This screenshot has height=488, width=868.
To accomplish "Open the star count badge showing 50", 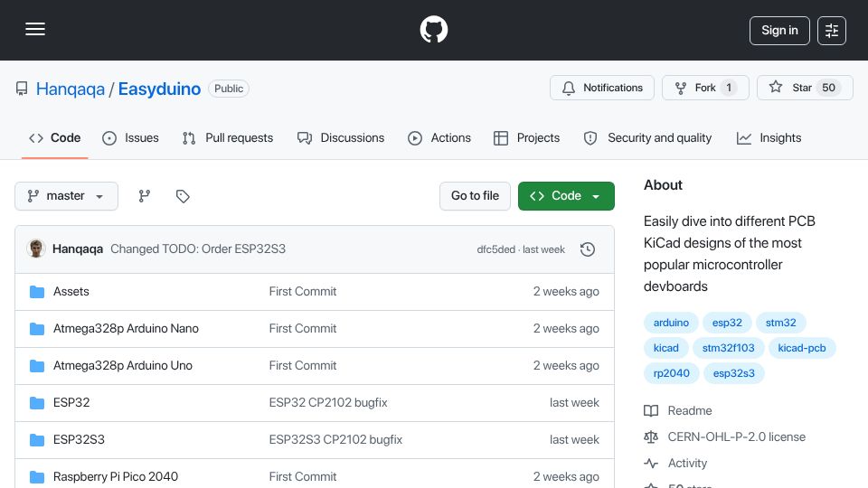I will click(x=829, y=88).
